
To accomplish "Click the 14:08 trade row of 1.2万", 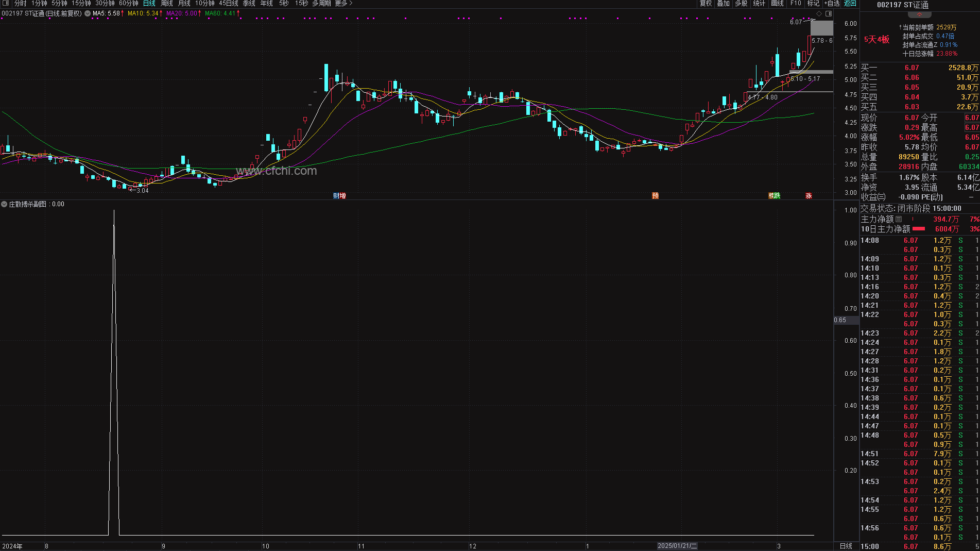I will (920, 240).
